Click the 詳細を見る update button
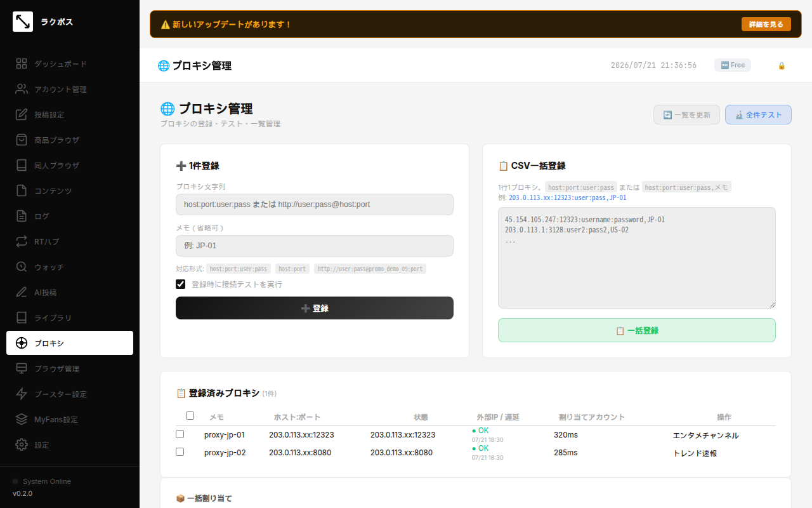This screenshot has width=812, height=508. point(766,24)
